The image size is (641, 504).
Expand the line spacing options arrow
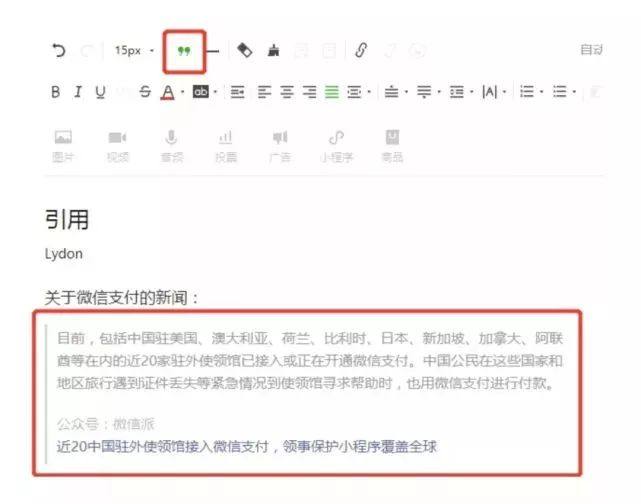click(x=471, y=92)
